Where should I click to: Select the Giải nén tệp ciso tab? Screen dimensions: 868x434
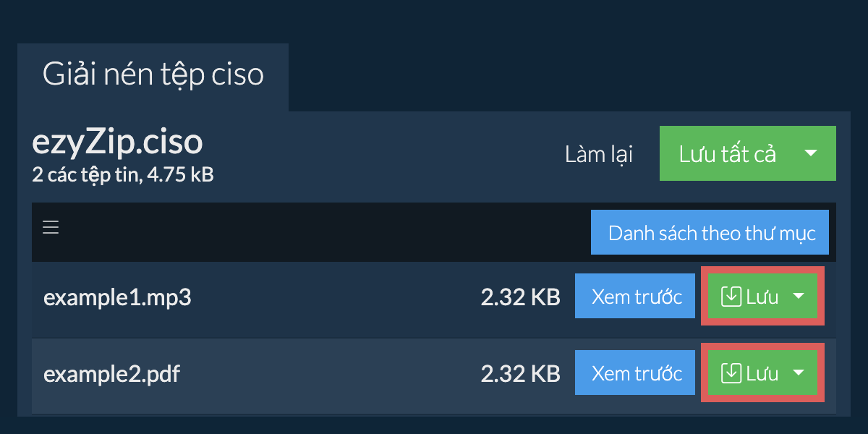tap(153, 75)
